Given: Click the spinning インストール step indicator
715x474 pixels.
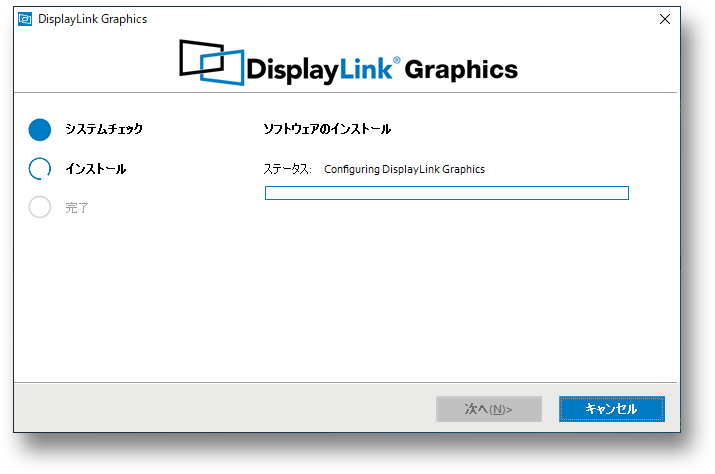Looking at the screenshot, I should click(40, 169).
